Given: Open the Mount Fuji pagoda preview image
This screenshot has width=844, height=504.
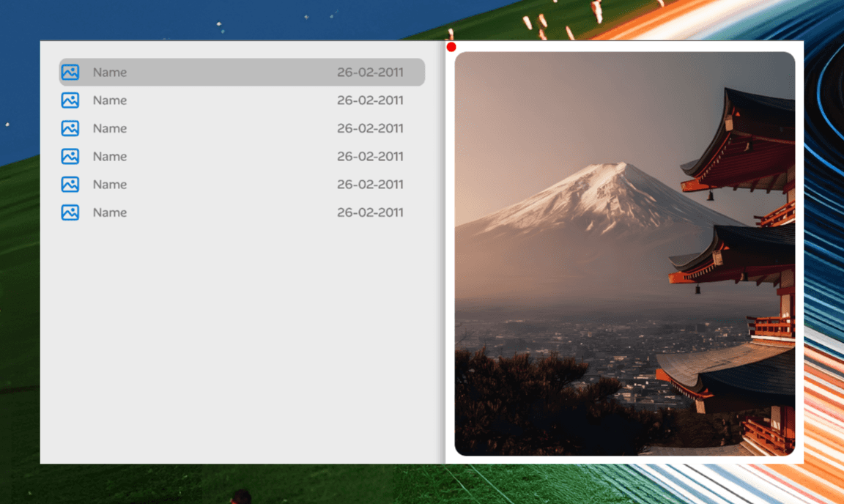Looking at the screenshot, I should tap(625, 253).
